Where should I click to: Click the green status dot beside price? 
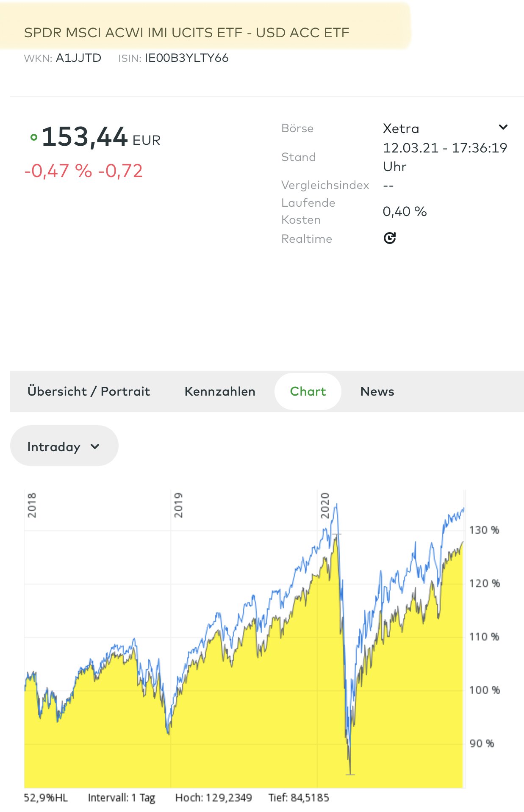point(34,137)
